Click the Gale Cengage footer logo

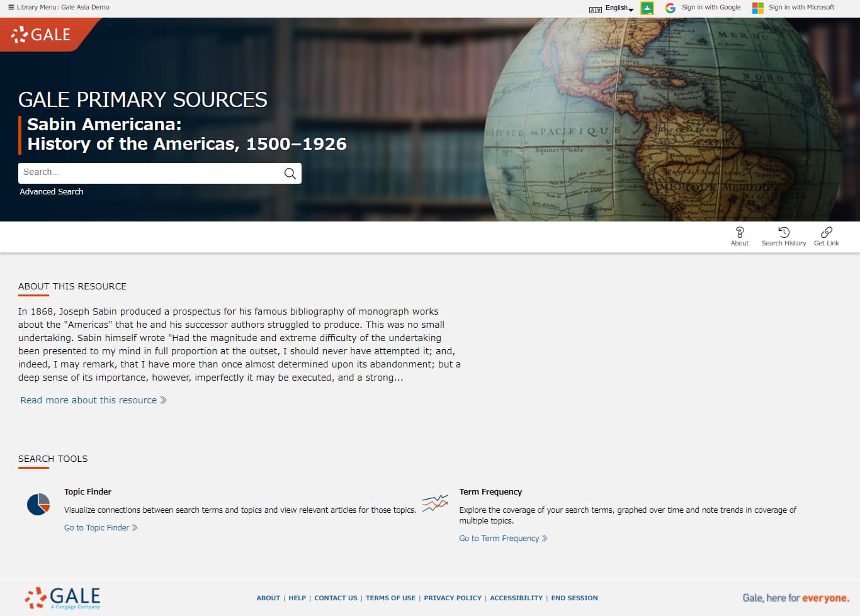click(x=63, y=598)
